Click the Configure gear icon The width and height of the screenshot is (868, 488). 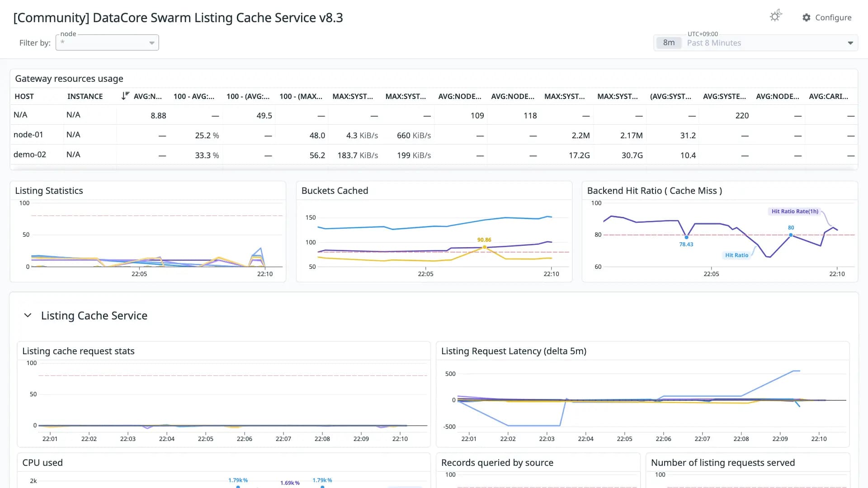click(807, 18)
